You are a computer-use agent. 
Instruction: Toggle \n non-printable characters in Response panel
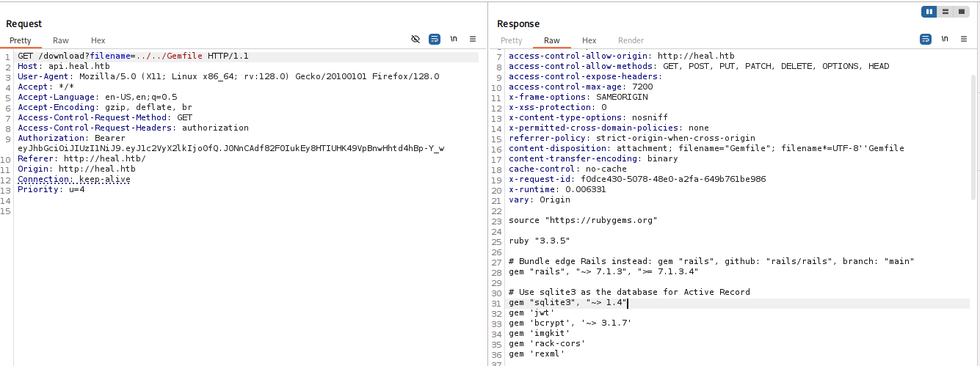944,39
